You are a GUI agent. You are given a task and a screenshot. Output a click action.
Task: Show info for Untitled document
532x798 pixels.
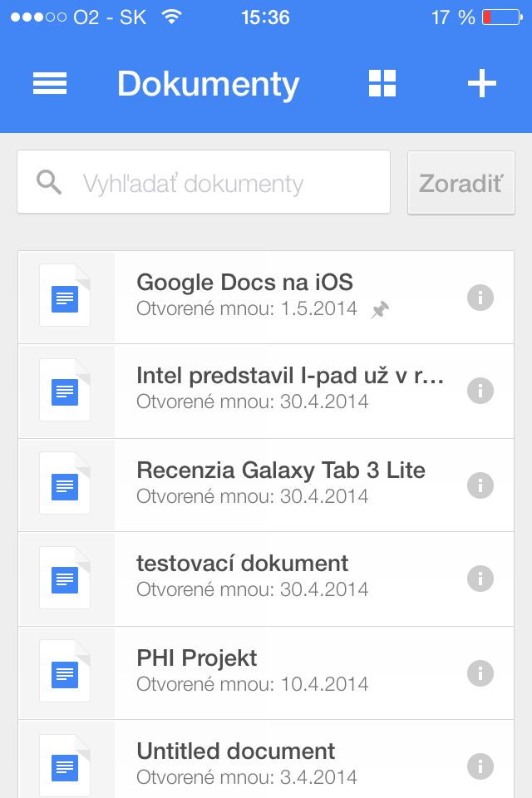coord(480,766)
